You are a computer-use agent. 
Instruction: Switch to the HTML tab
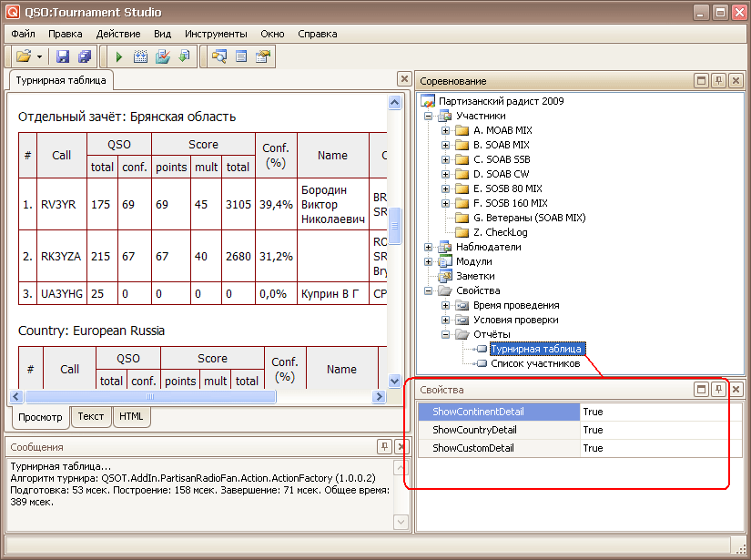[132, 416]
